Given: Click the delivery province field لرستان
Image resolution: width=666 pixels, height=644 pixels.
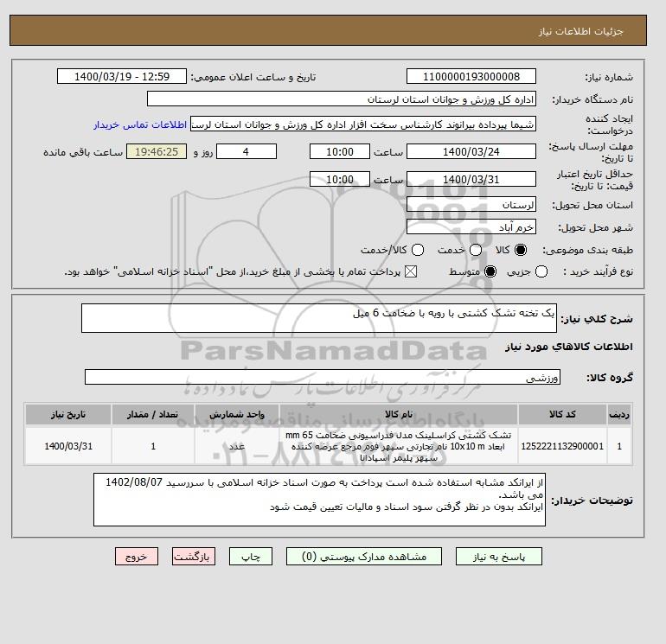Looking at the screenshot, I should [x=471, y=205].
